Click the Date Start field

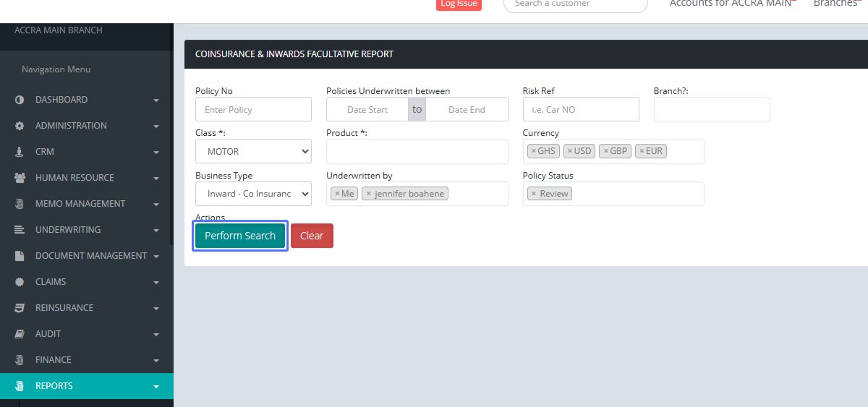(367, 109)
